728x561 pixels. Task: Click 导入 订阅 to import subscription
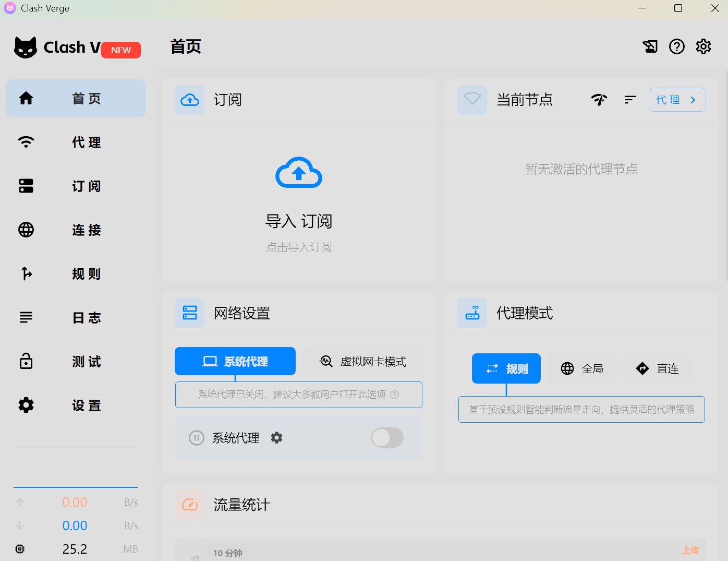299,221
